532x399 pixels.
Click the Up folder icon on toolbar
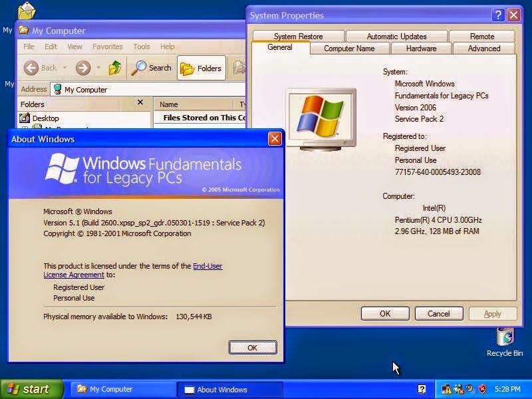[x=114, y=67]
